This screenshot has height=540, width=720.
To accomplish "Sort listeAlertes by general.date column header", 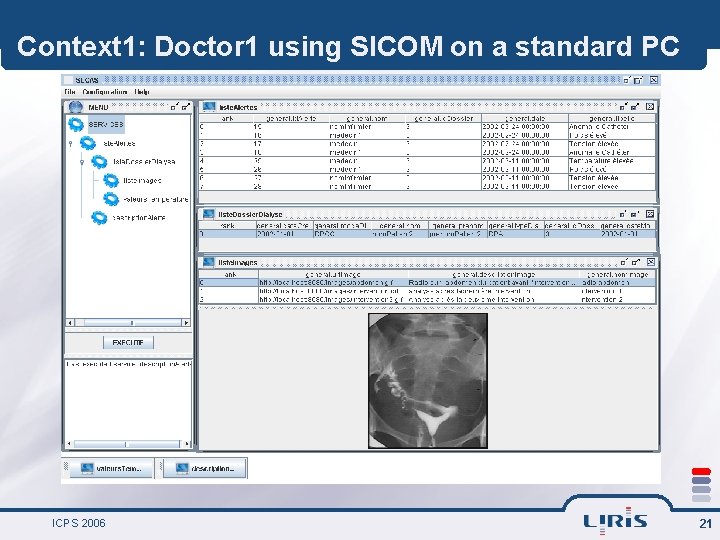I will click(x=525, y=118).
